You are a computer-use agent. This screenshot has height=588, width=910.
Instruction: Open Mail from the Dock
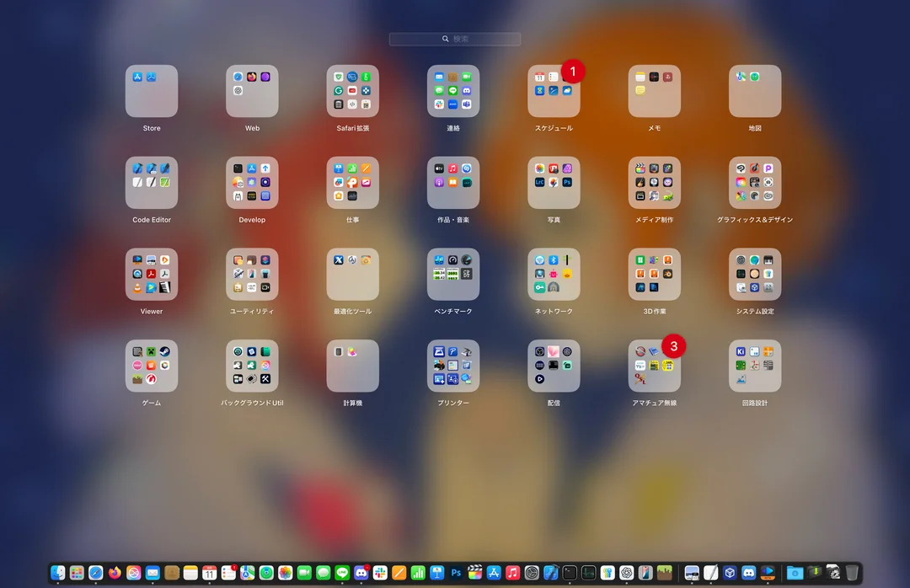153,573
